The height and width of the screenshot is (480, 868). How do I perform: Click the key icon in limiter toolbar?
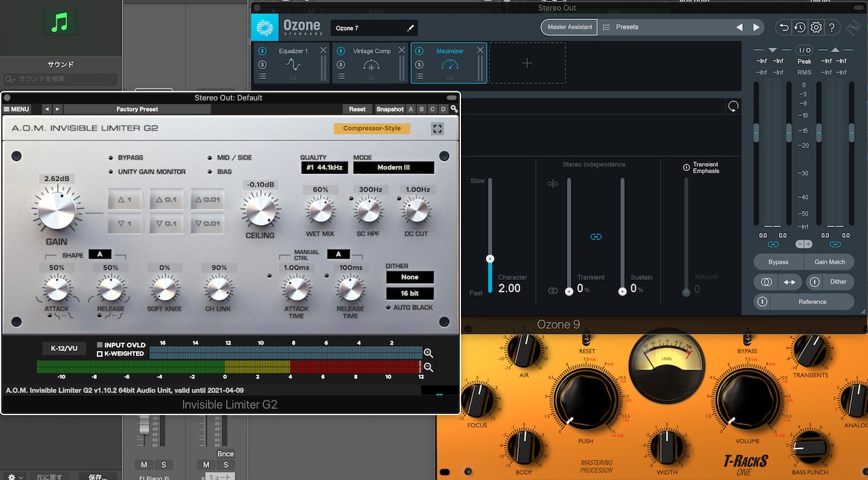pyautogui.click(x=454, y=109)
